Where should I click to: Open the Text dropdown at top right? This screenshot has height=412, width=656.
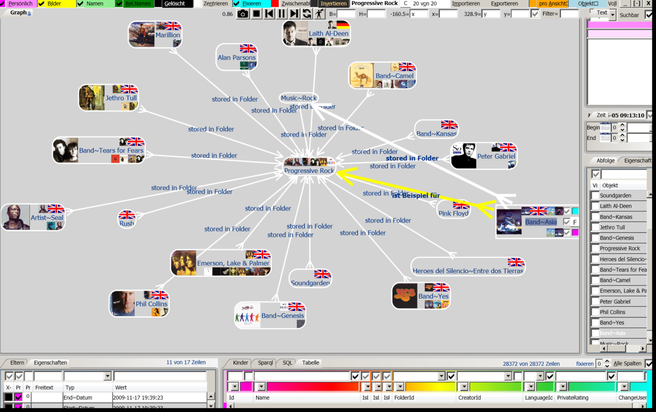[612, 15]
